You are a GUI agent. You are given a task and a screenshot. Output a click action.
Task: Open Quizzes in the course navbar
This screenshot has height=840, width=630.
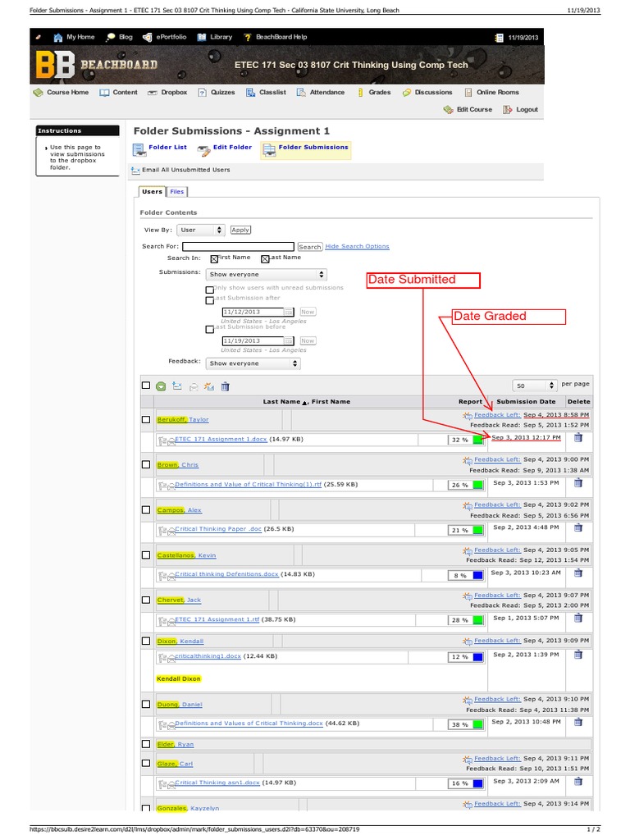pos(217,92)
